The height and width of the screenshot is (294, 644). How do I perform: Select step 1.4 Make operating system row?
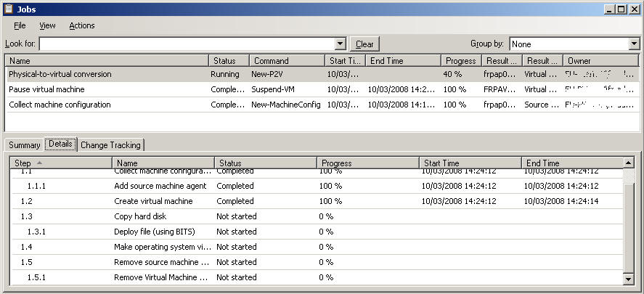click(x=317, y=247)
